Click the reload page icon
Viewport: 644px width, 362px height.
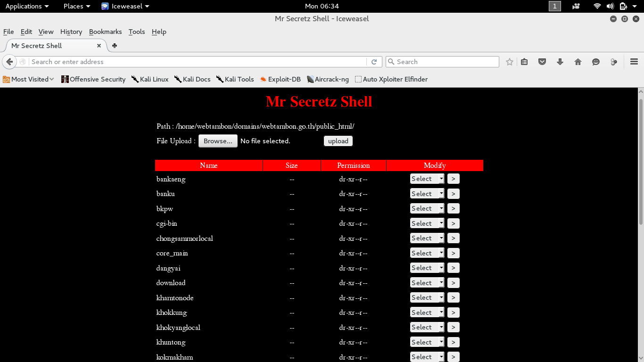coord(374,62)
